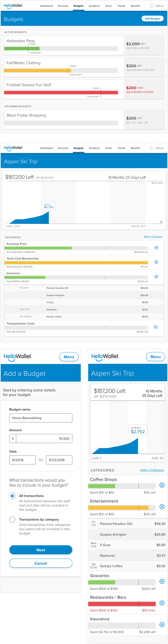Open the Black Friday Shopping upcoming budget
The height and width of the screenshot is (644, 168).
point(84,120)
